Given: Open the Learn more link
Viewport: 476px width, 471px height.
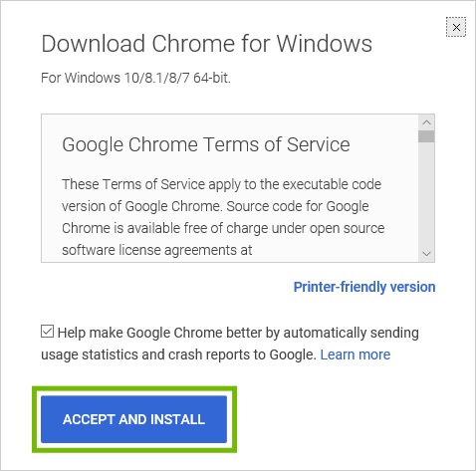Looking at the screenshot, I should pos(356,354).
